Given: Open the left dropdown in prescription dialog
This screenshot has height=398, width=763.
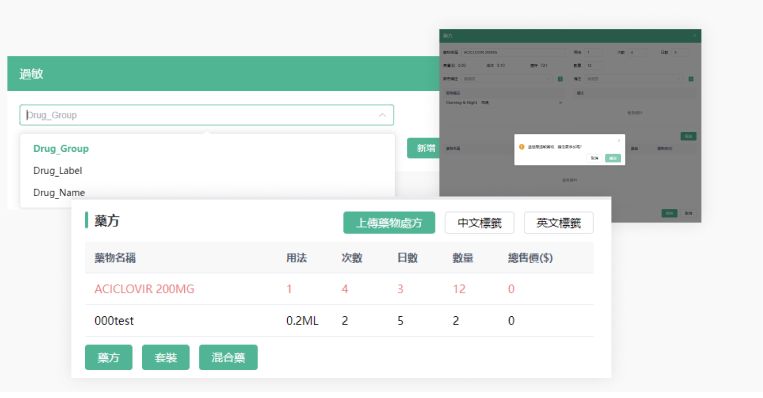Looking at the screenshot, I should 507,79.
